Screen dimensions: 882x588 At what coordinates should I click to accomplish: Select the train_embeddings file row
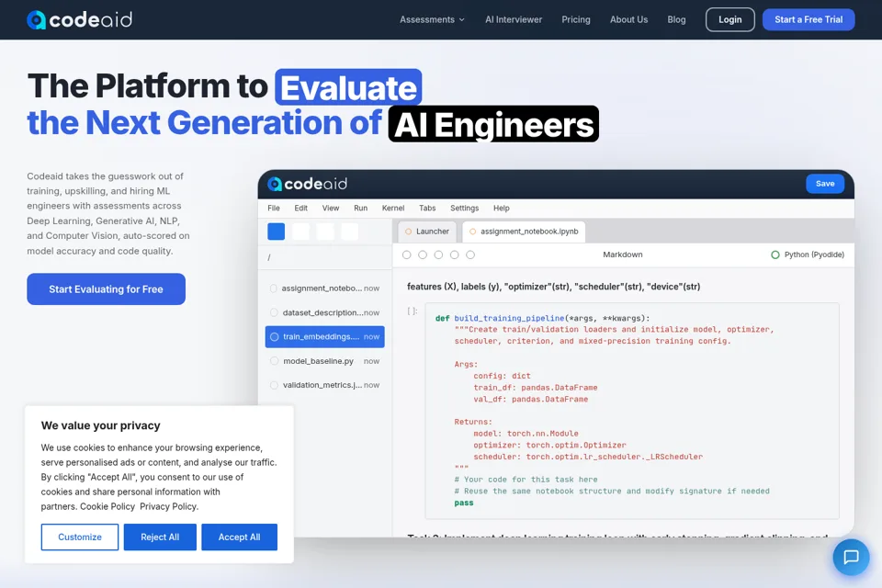(325, 337)
